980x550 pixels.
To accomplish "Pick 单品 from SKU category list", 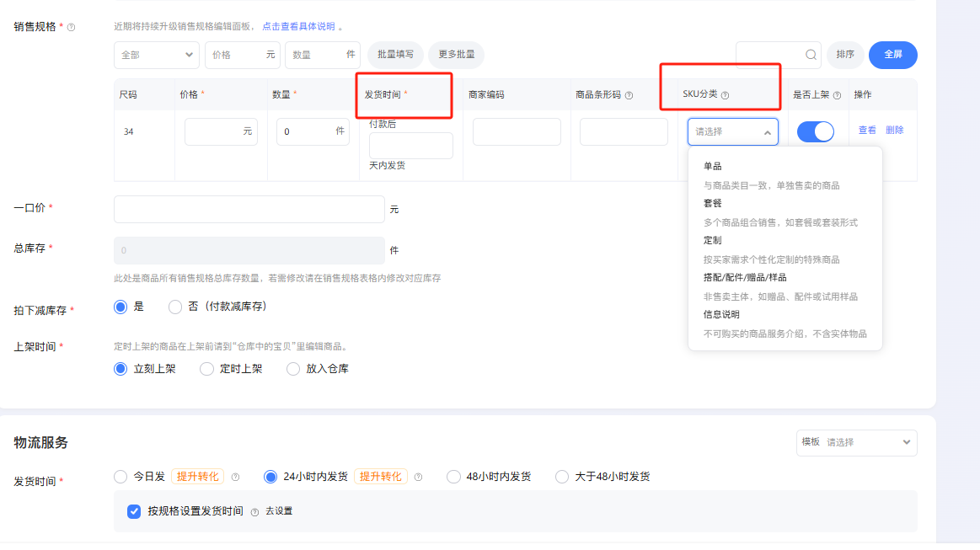I will coord(713,166).
